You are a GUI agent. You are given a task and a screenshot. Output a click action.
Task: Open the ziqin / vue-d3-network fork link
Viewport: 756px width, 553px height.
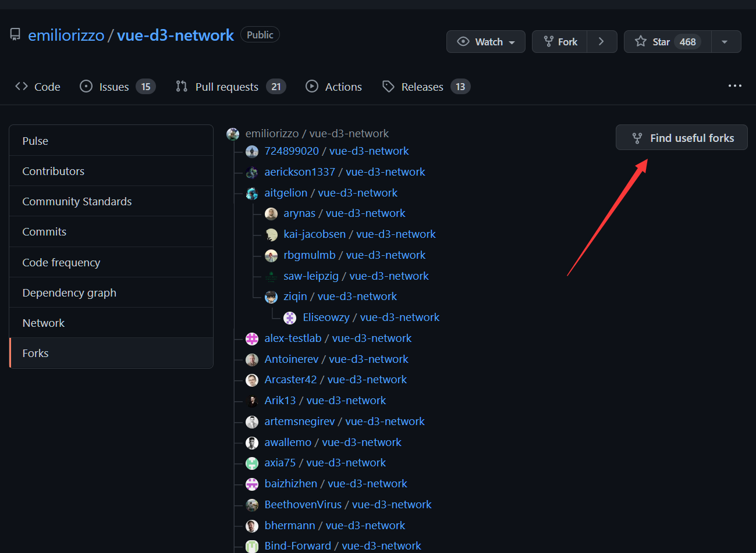pos(340,296)
